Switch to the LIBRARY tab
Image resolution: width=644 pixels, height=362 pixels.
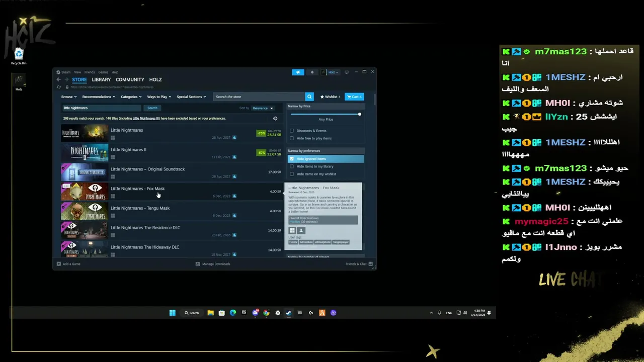pyautogui.click(x=101, y=79)
